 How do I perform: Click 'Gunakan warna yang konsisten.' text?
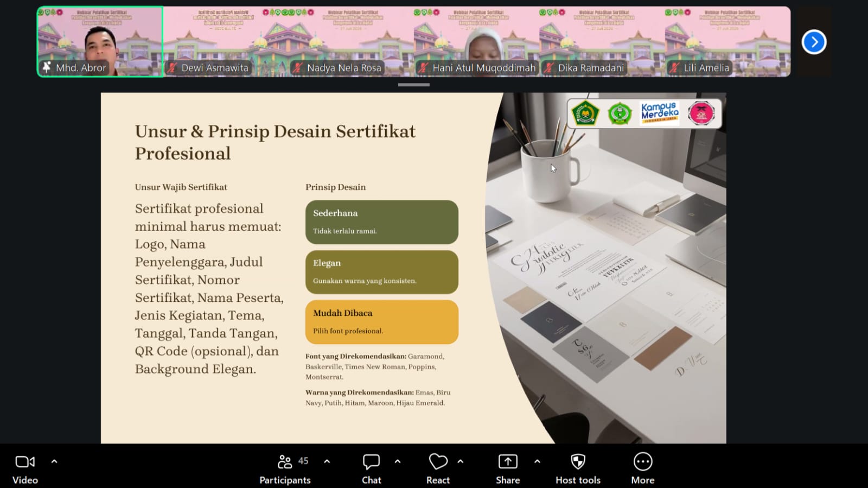point(365,281)
